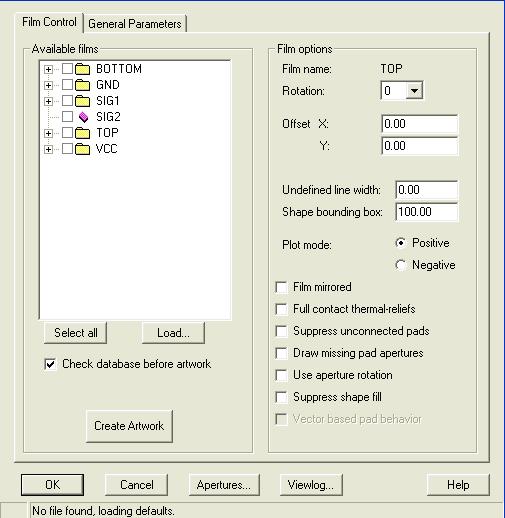Viewport: 505px width, 518px height.
Task: Select Negative plot mode
Action: coord(400,265)
